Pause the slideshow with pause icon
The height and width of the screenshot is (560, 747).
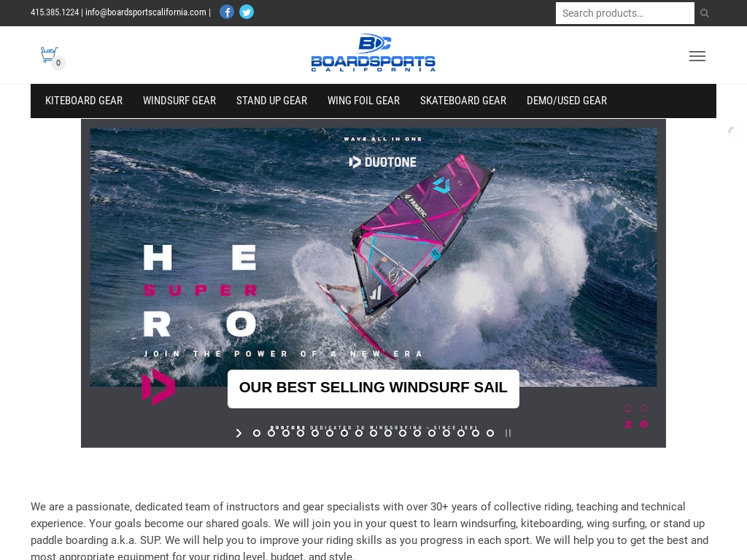(508, 433)
